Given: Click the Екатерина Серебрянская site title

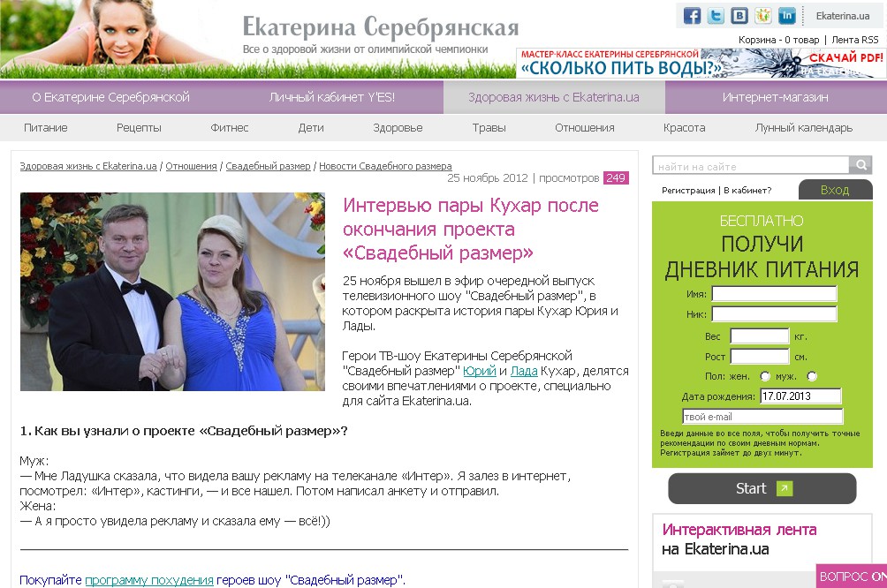Looking at the screenshot, I should pyautogui.click(x=380, y=26).
